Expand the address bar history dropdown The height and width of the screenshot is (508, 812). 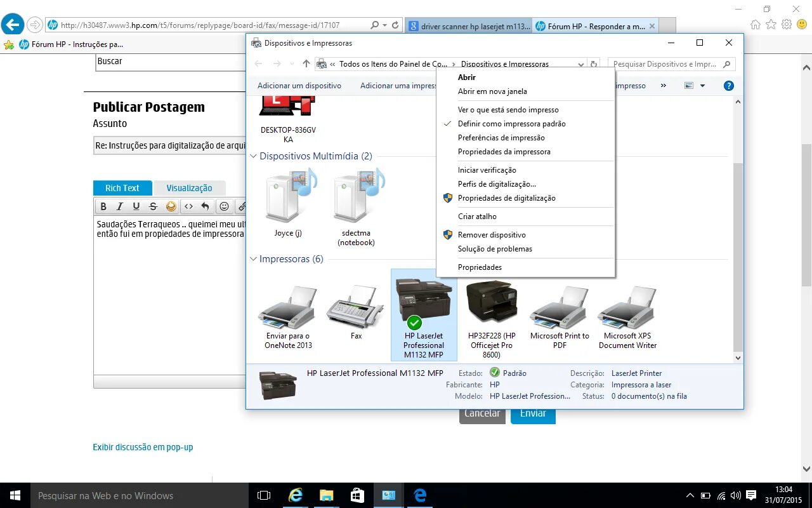pyautogui.click(x=580, y=64)
